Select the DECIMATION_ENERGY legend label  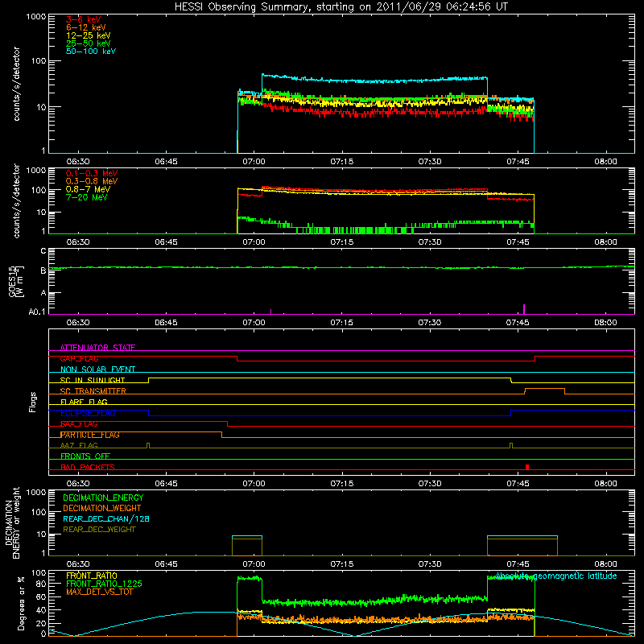pyautogui.click(x=103, y=497)
